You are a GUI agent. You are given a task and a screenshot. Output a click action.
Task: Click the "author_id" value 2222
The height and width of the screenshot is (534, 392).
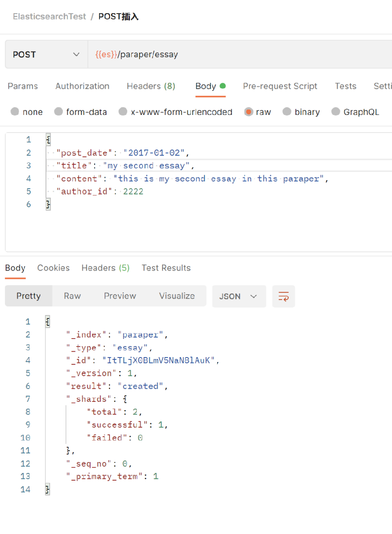133,192
